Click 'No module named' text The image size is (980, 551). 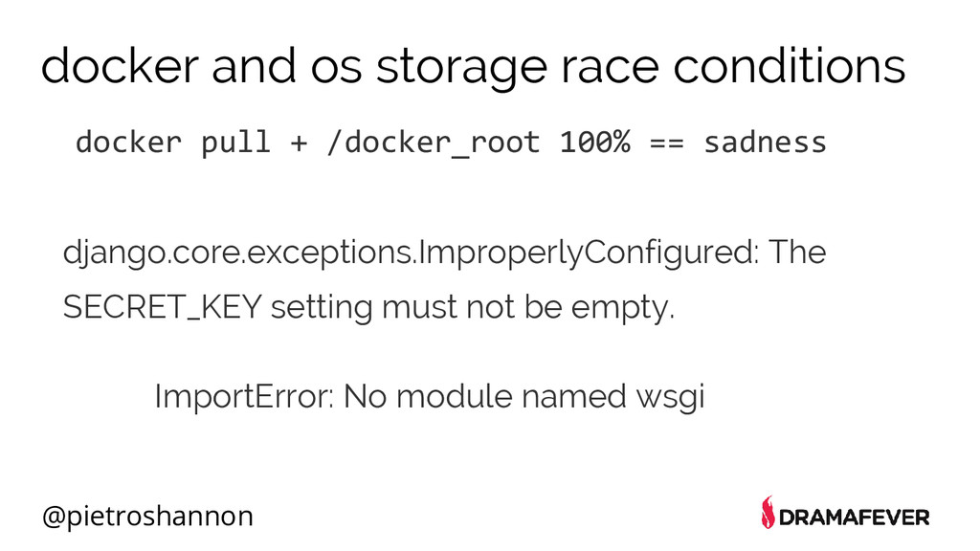pyautogui.click(x=485, y=396)
